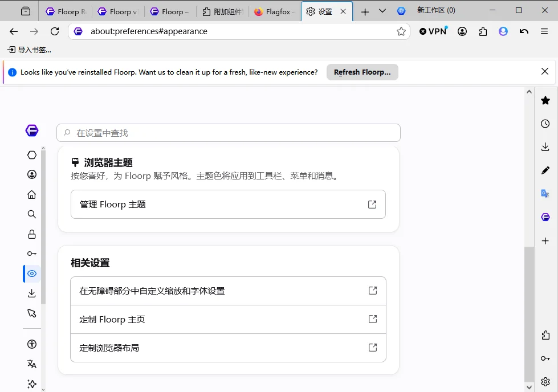Viewport: 558px width, 392px height.
Task: Select the appearance eye settings category
Action: click(32, 273)
